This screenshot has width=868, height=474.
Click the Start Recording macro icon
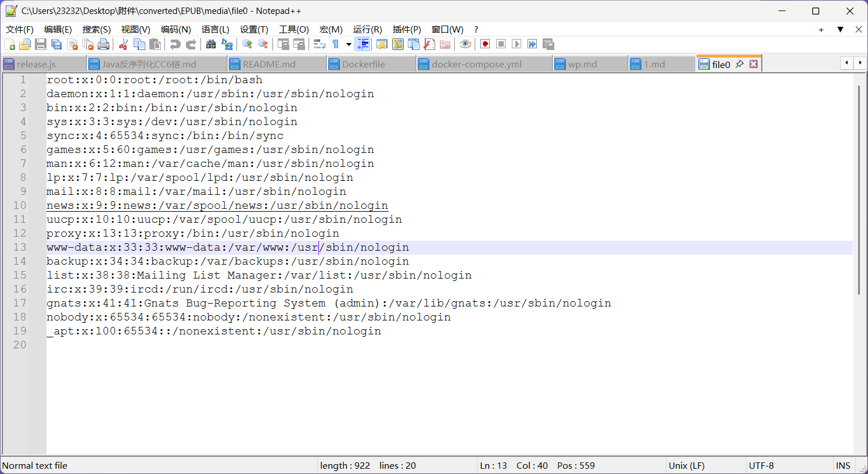coord(485,44)
